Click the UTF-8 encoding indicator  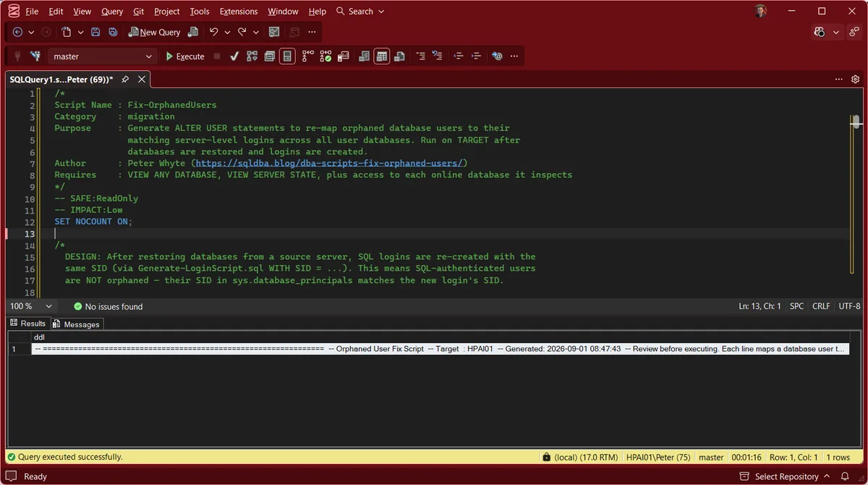tap(849, 306)
